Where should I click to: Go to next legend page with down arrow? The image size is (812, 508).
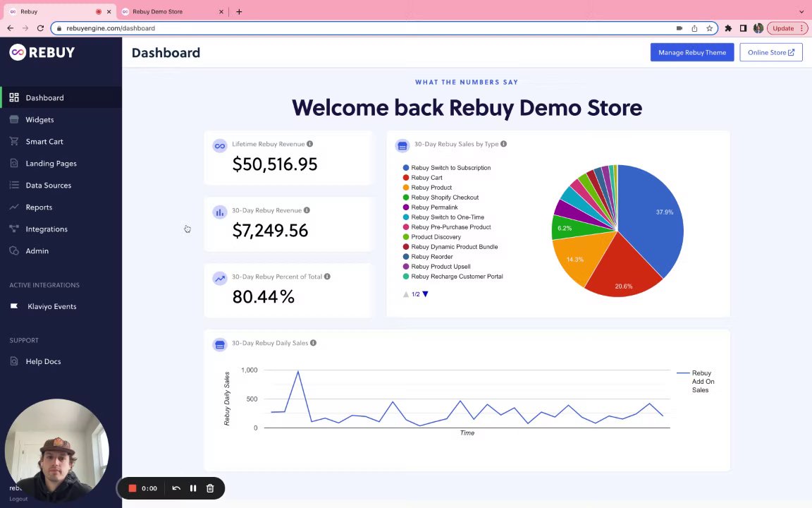[425, 294]
